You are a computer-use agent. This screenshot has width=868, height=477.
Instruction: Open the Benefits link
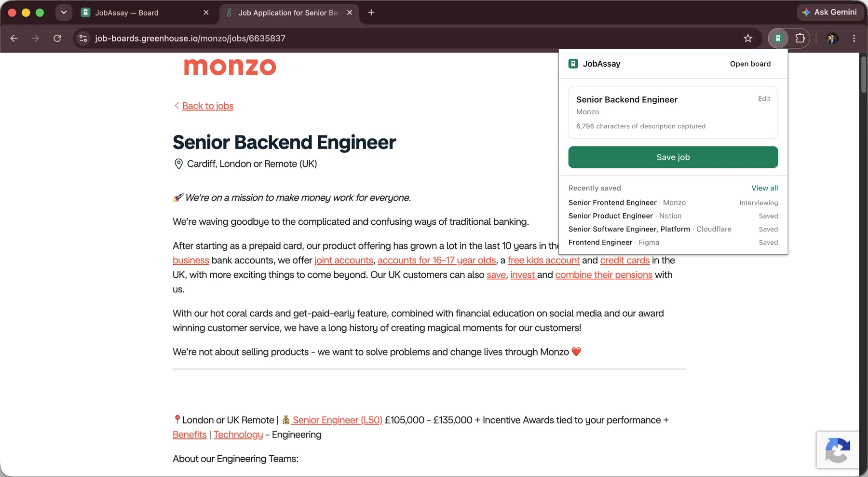pyautogui.click(x=190, y=435)
